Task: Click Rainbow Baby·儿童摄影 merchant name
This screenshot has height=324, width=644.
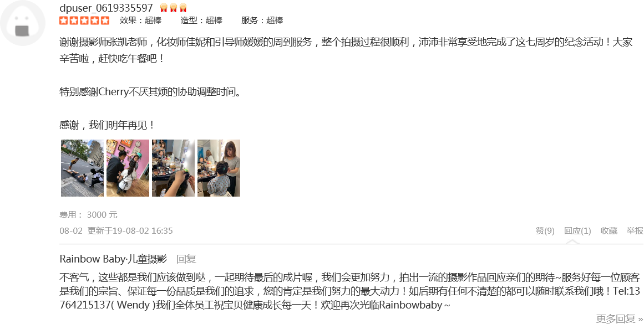Action: [x=113, y=259]
